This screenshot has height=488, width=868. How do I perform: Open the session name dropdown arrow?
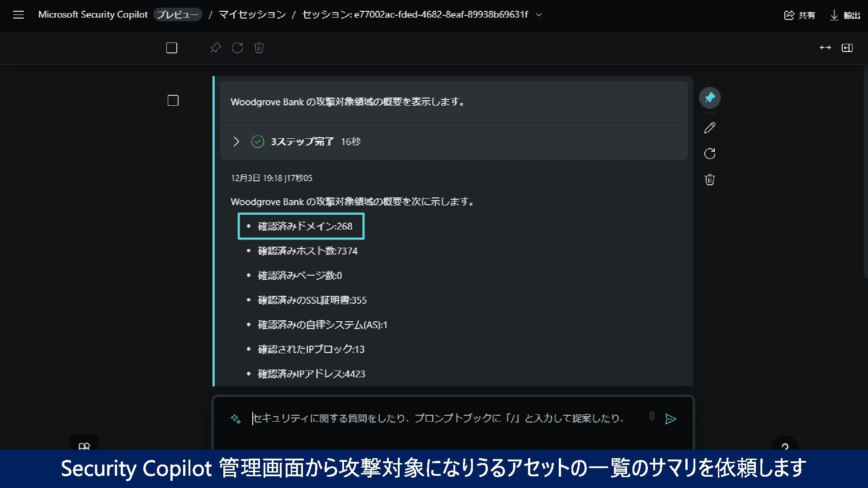pyautogui.click(x=539, y=15)
